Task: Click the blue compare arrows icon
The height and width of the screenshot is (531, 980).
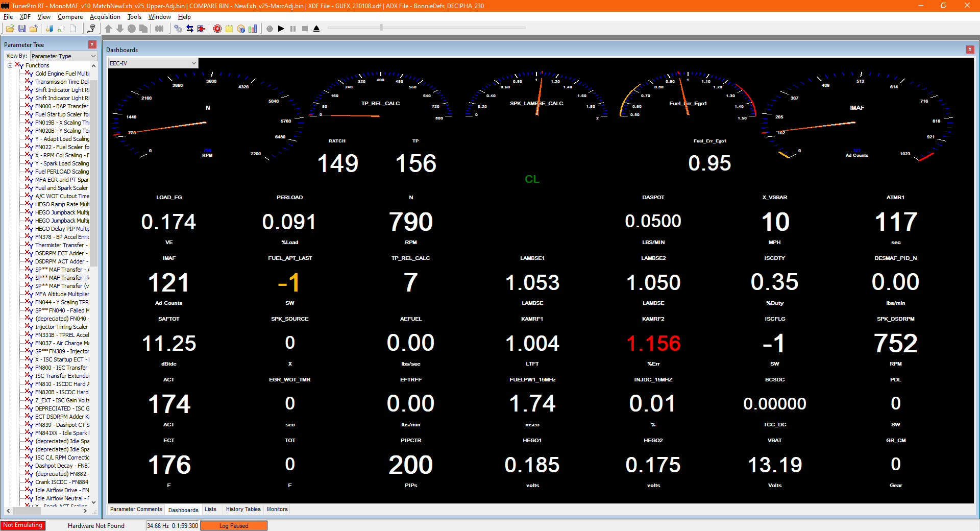Action: click(x=189, y=29)
